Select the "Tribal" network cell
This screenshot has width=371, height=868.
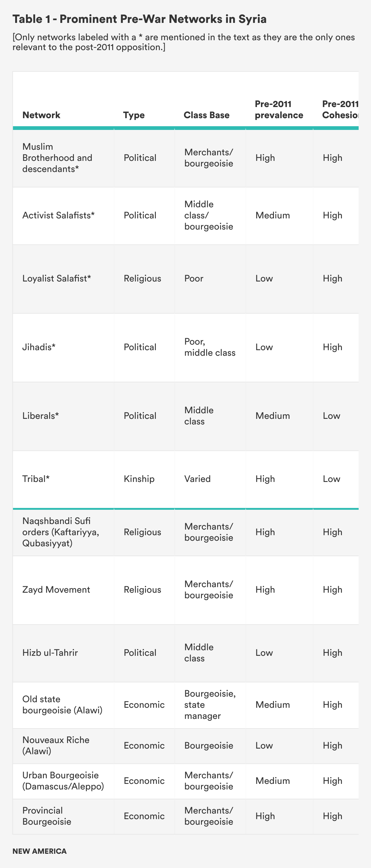pos(36,479)
